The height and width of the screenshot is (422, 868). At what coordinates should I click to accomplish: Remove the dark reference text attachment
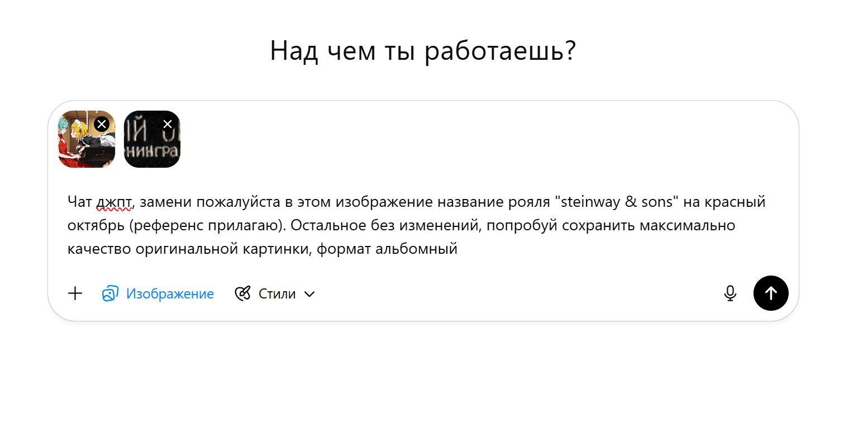click(167, 124)
